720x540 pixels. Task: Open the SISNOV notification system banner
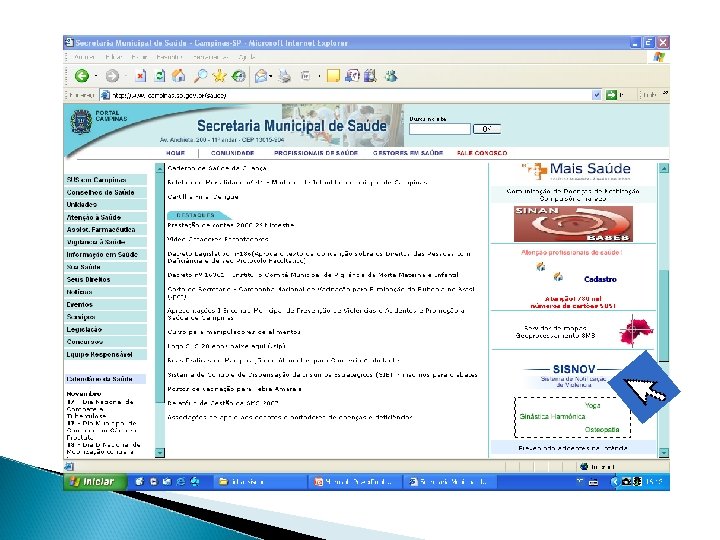click(573, 376)
